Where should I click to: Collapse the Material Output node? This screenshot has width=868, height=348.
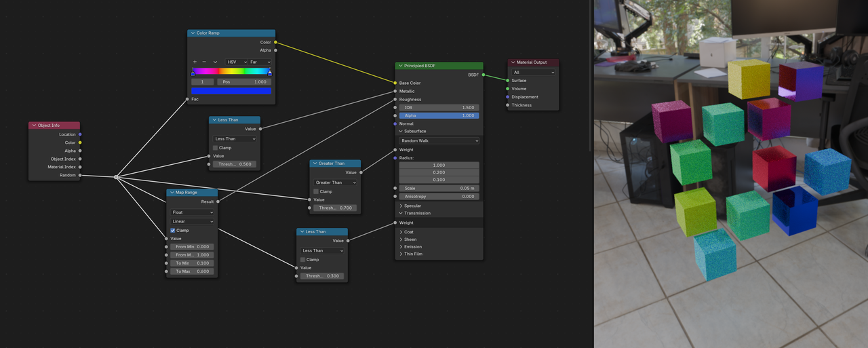coord(513,62)
